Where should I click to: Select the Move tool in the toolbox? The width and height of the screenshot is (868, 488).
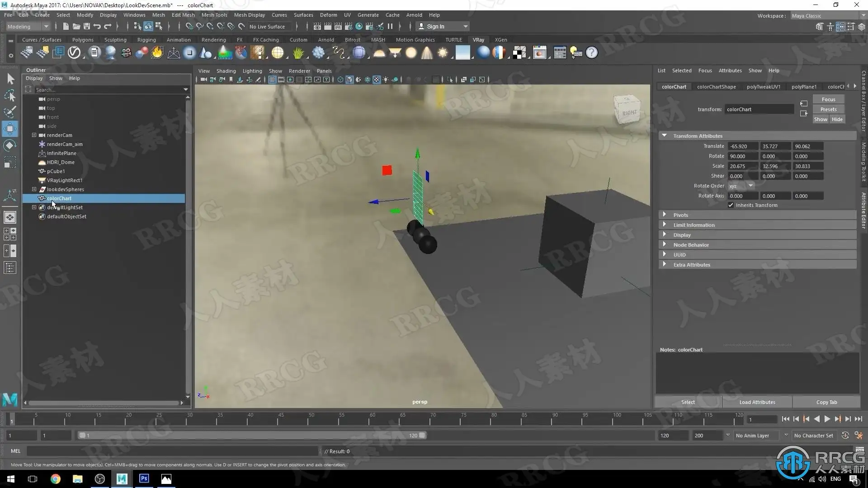tap(9, 129)
